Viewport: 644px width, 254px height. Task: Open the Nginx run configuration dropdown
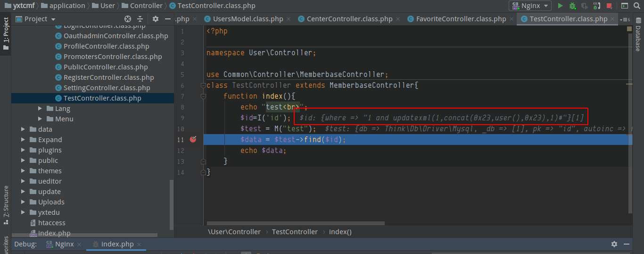pos(530,6)
